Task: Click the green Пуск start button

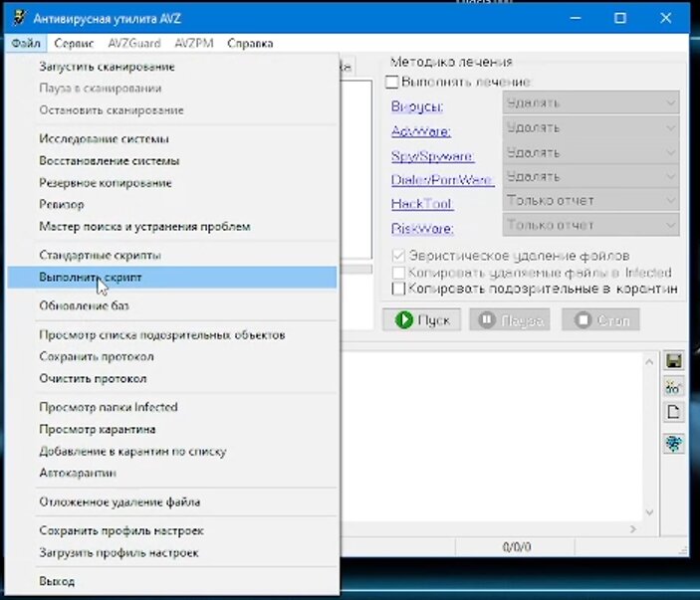Action: click(422, 319)
